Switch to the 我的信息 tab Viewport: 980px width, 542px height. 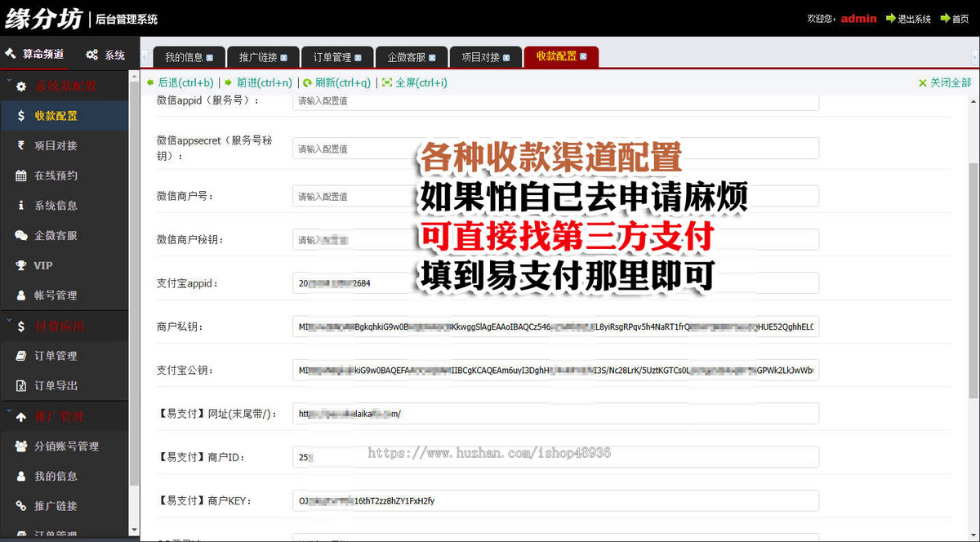(188, 57)
